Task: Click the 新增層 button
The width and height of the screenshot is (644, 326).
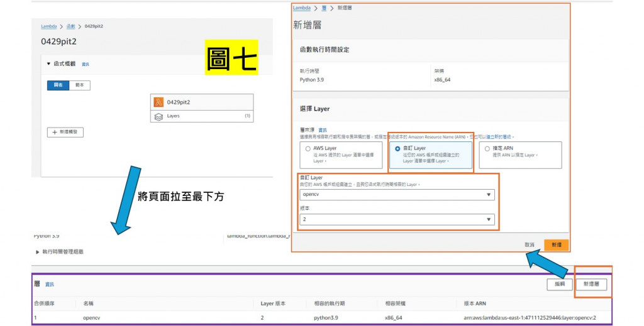Action: [591, 284]
